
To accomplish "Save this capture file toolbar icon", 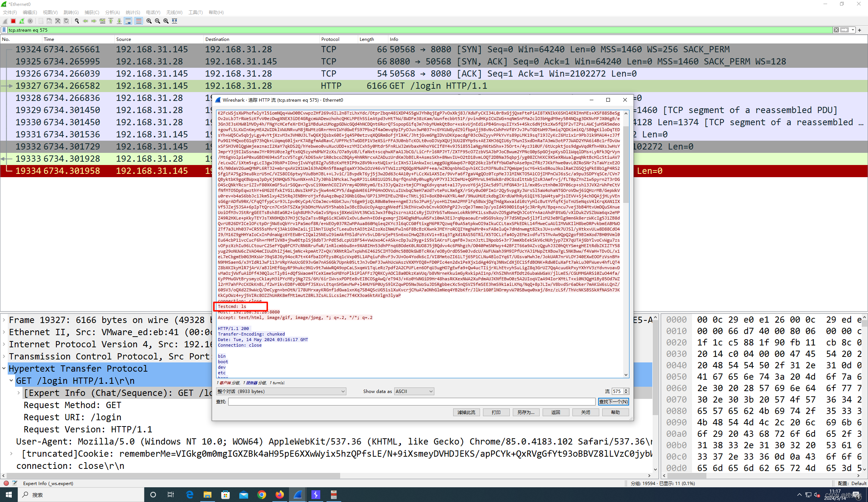I will tap(49, 21).
